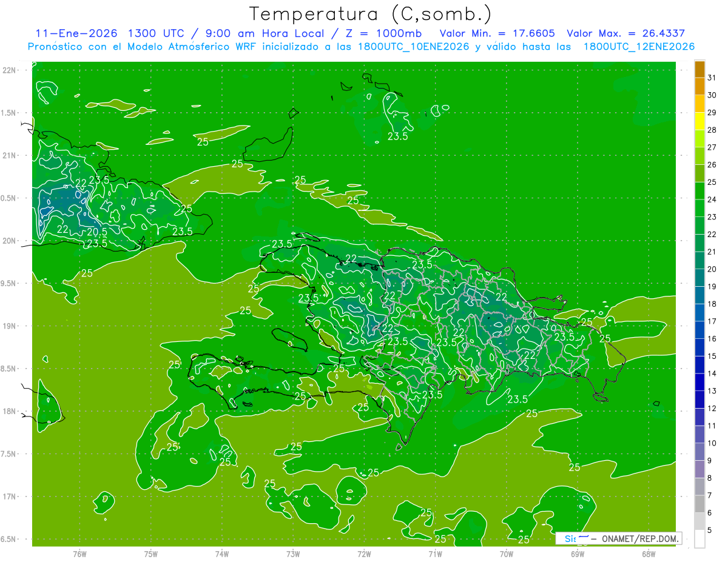Image resolution: width=728 pixels, height=562 pixels.
Task: Click the "19" label on the color scale
Action: click(712, 287)
